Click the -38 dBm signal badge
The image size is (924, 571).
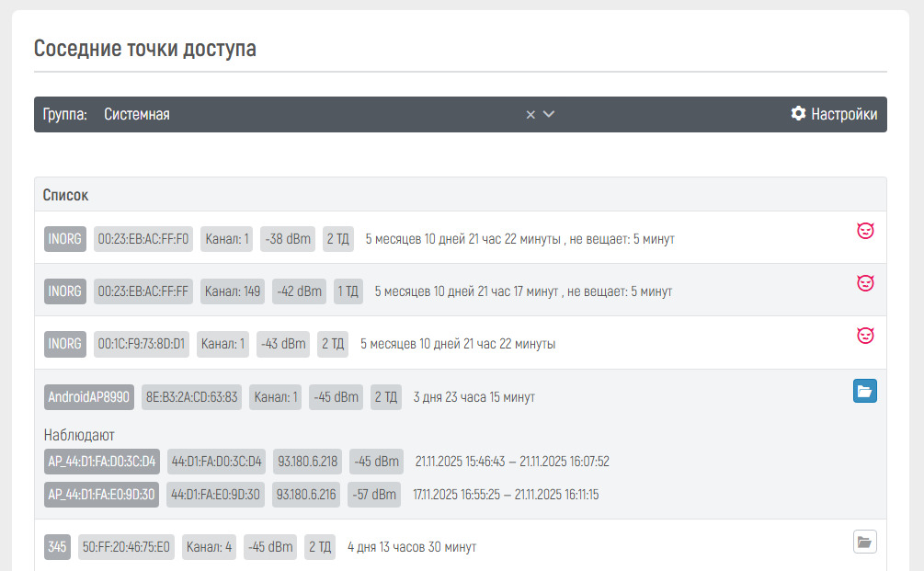tap(288, 239)
